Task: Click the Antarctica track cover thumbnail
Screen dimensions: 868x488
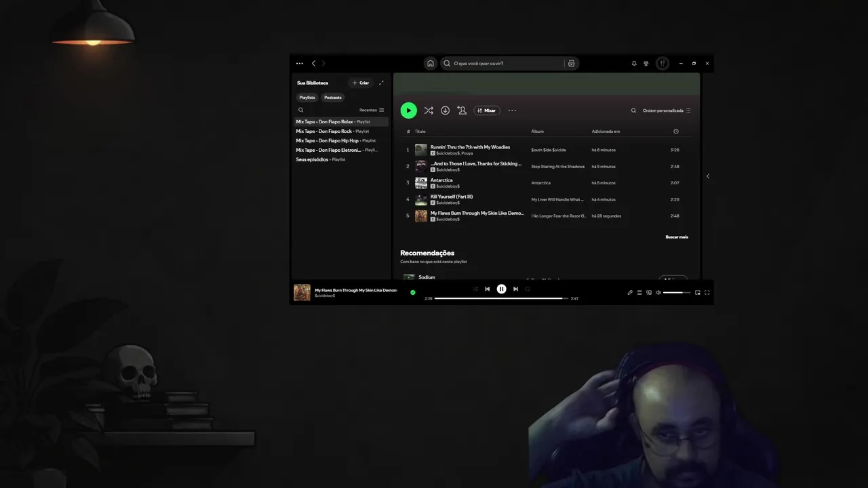Action: pos(421,183)
